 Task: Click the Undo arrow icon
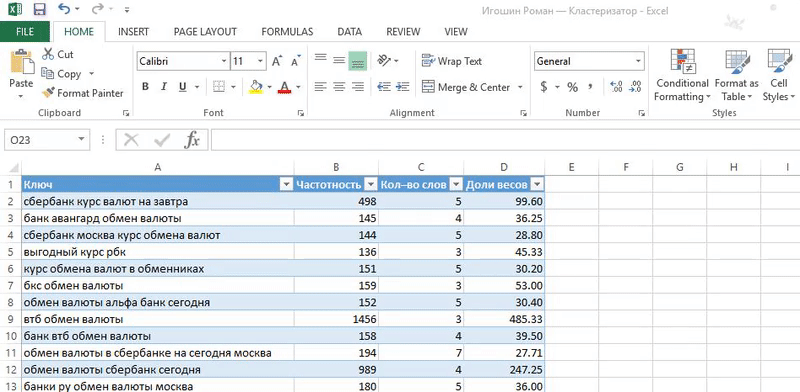tap(64, 9)
